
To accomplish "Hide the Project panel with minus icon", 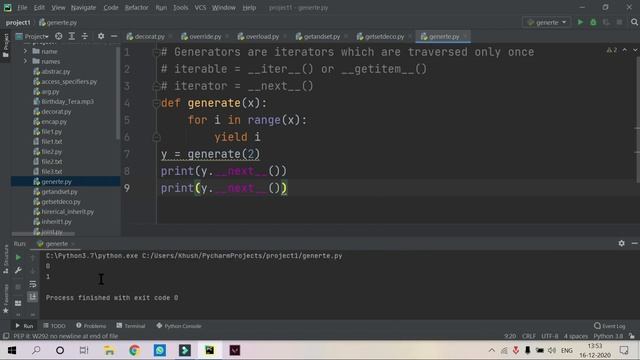I will pyautogui.click(x=114, y=36).
